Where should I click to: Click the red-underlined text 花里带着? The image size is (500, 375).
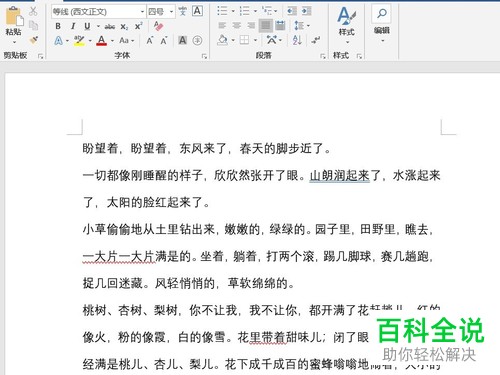(261, 337)
